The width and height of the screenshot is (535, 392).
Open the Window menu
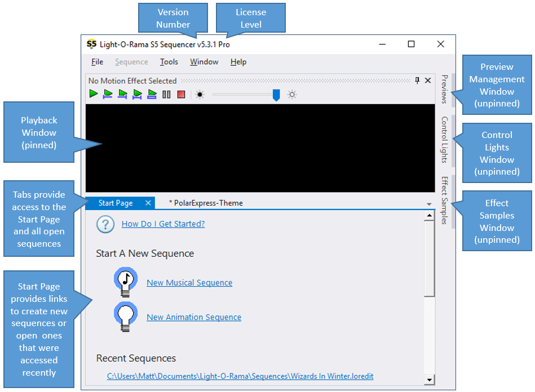(x=204, y=62)
